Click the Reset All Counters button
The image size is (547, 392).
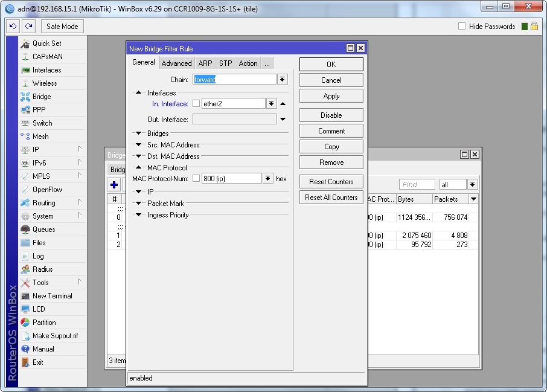coord(331,198)
